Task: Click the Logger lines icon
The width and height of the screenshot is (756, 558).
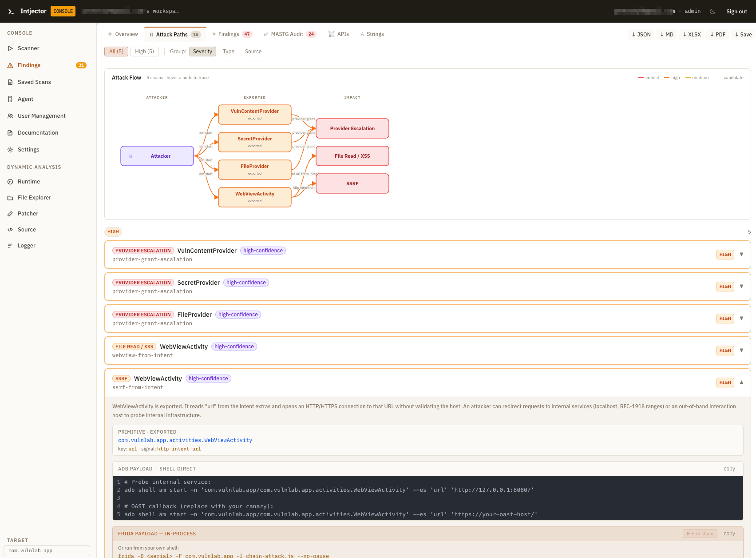Action: click(10, 246)
